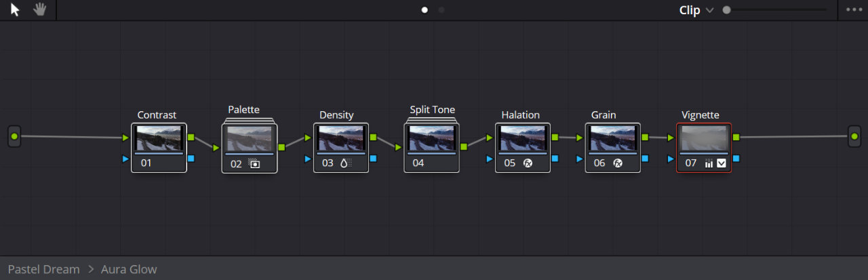Image resolution: width=868 pixels, height=280 pixels.
Task: Click the Pastel Dream breadcrumb
Action: [x=44, y=269]
